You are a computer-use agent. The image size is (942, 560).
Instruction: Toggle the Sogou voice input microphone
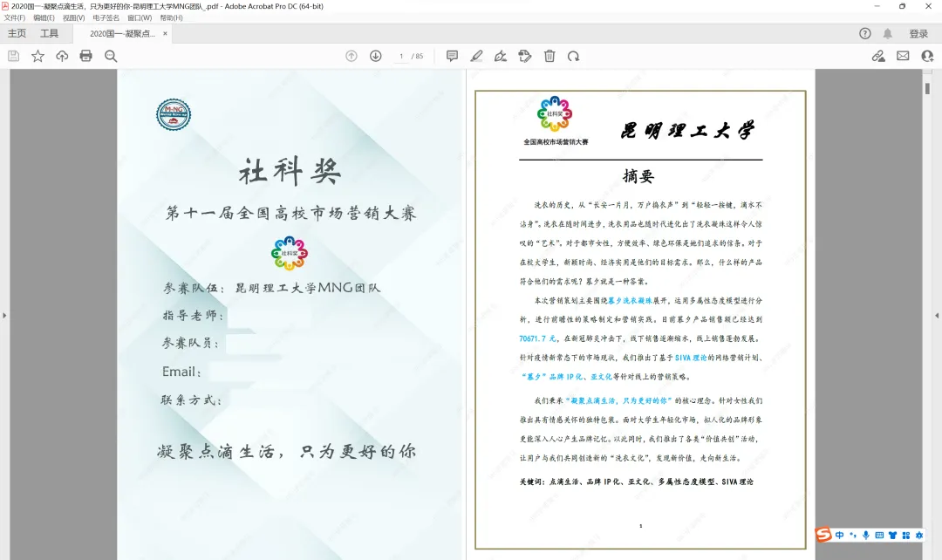tap(865, 535)
